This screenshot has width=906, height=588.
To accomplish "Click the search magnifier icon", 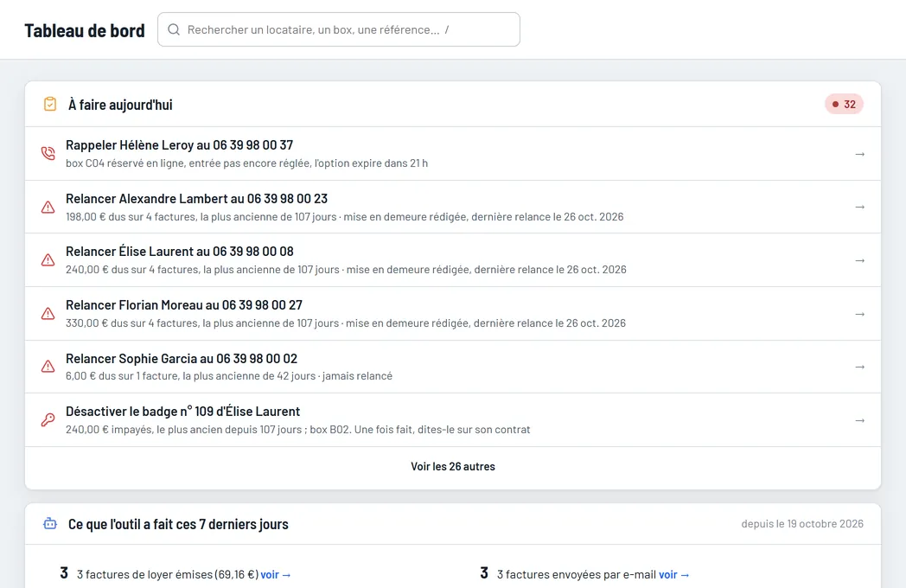I will coord(174,29).
